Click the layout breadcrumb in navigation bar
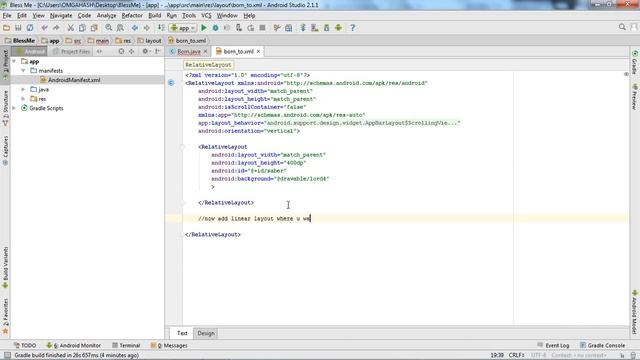 click(149, 41)
